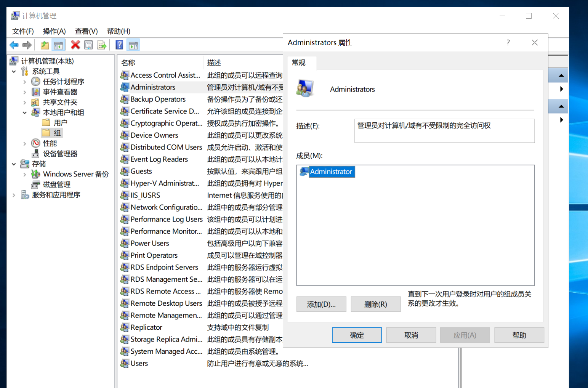Click the Cryptographic Operators group icon
The height and width of the screenshot is (388, 588).
tap(125, 123)
